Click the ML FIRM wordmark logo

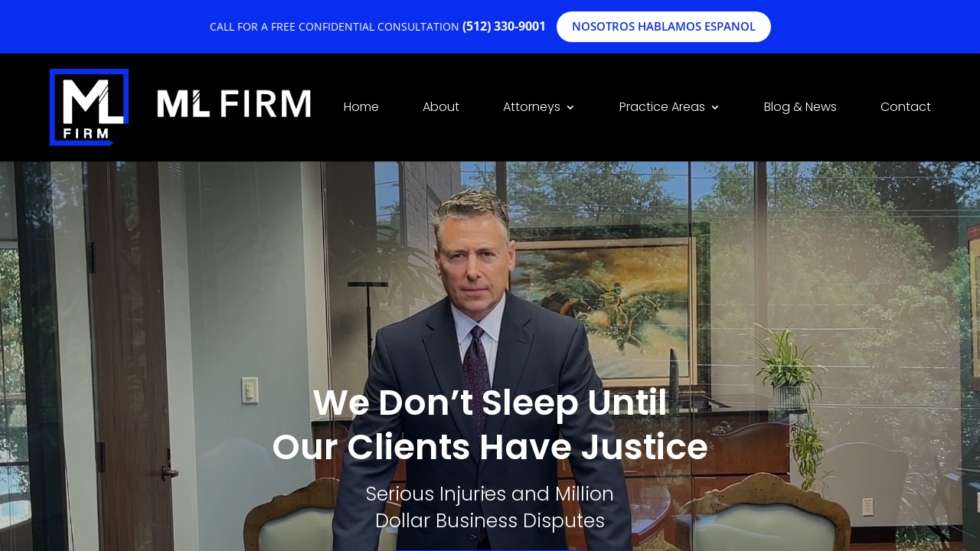(x=234, y=103)
